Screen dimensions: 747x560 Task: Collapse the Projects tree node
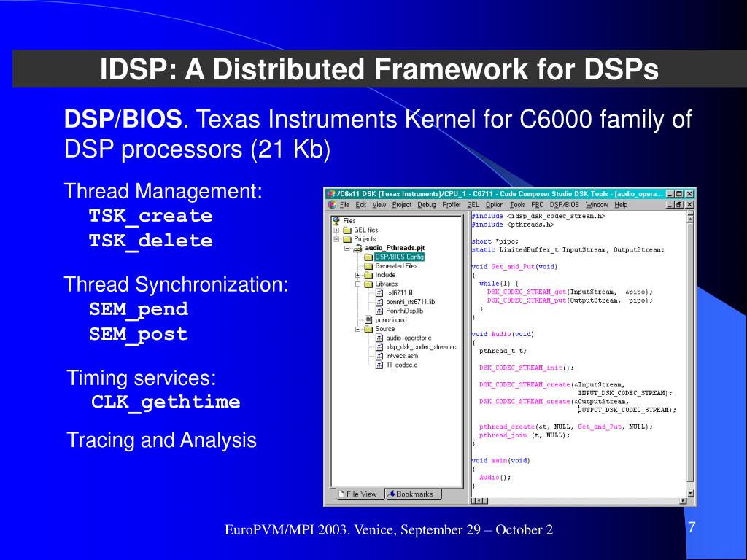[337, 239]
